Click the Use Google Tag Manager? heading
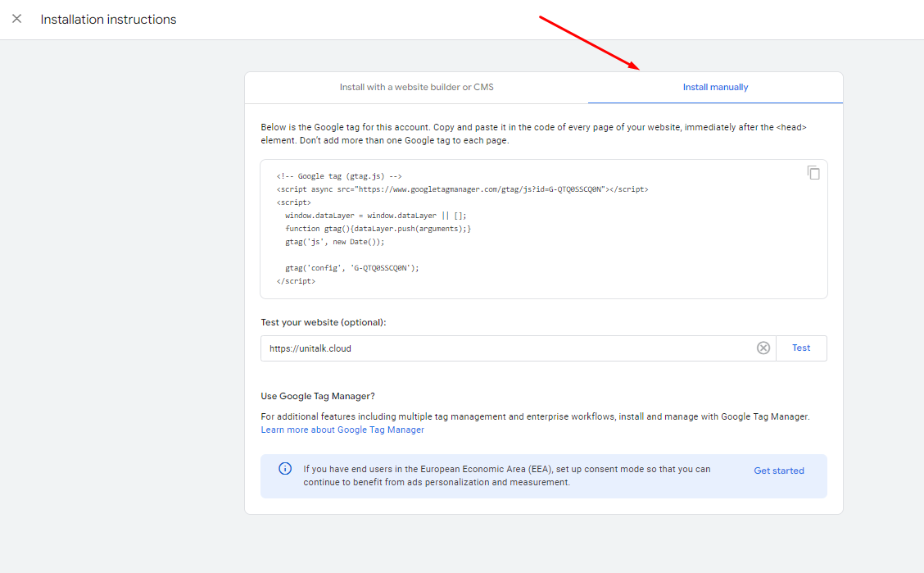 pos(318,396)
